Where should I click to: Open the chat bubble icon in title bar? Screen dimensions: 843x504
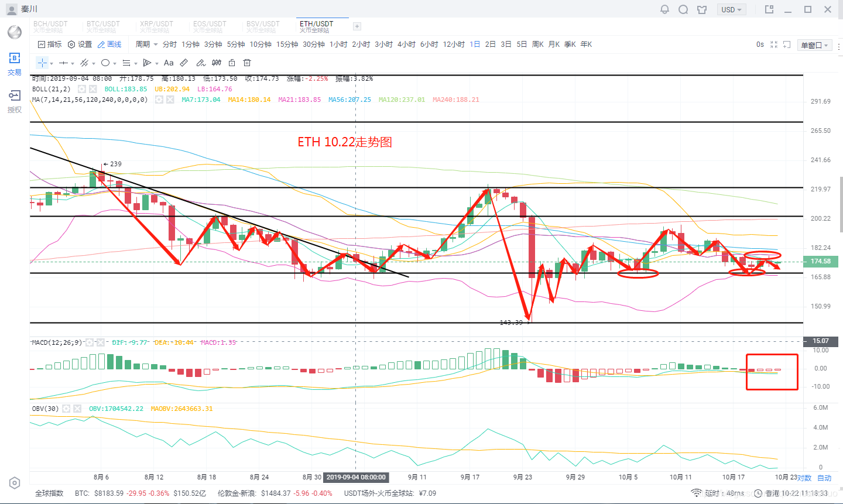point(683,9)
